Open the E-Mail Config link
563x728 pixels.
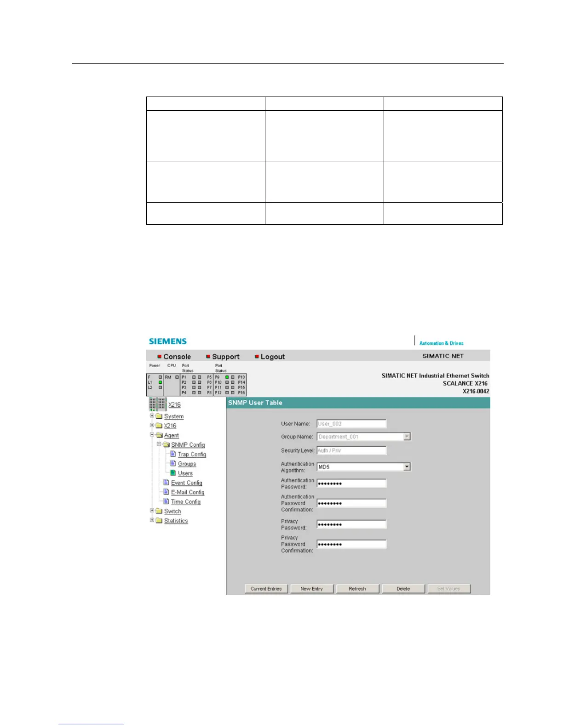coord(187,492)
